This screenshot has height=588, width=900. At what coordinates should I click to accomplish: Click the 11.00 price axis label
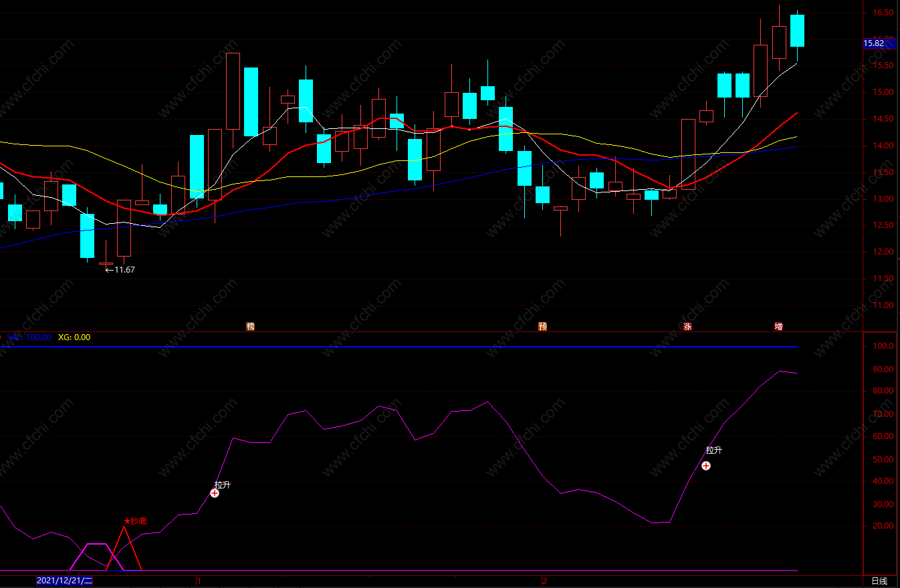(883, 305)
